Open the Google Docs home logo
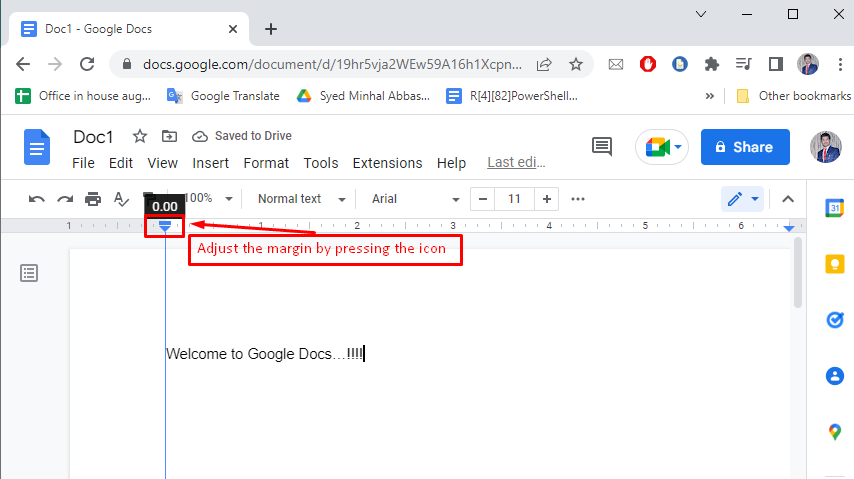This screenshot has width=854, height=479. coord(37,147)
